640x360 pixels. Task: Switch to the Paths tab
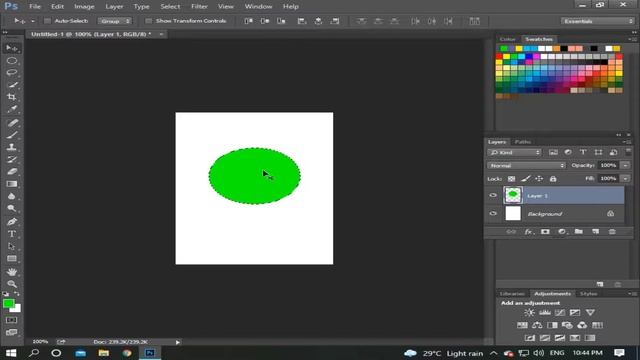(x=522, y=142)
